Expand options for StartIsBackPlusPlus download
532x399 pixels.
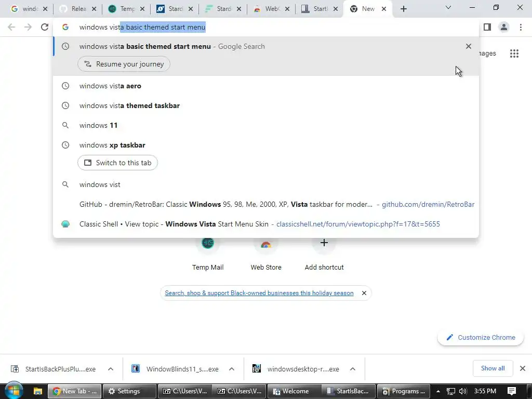(x=111, y=369)
